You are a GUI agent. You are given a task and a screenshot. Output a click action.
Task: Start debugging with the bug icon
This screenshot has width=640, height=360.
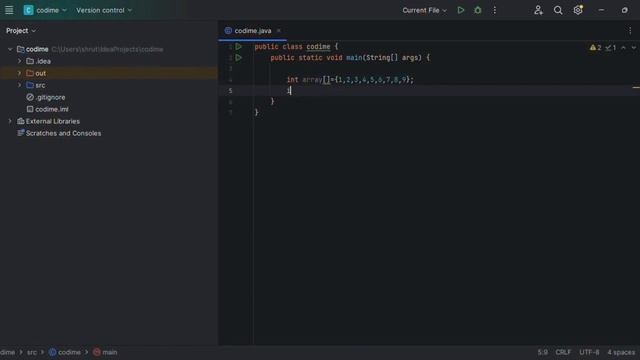478,10
